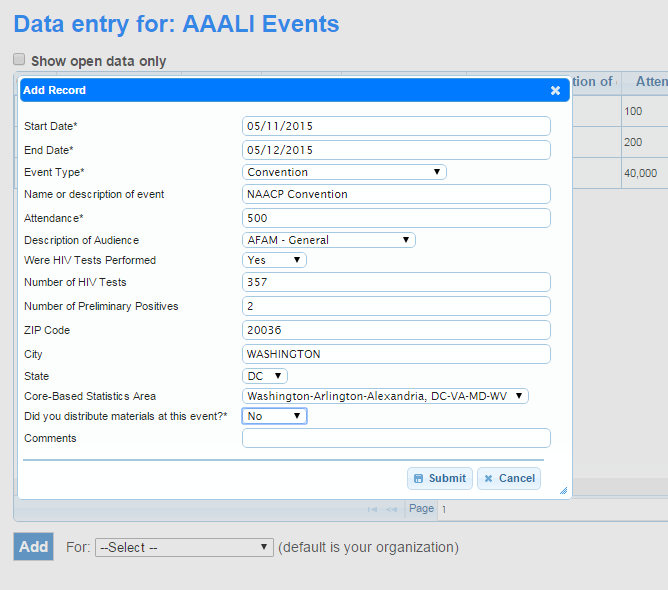The height and width of the screenshot is (590, 668).
Task: Cancel adding the record
Action: [509, 478]
